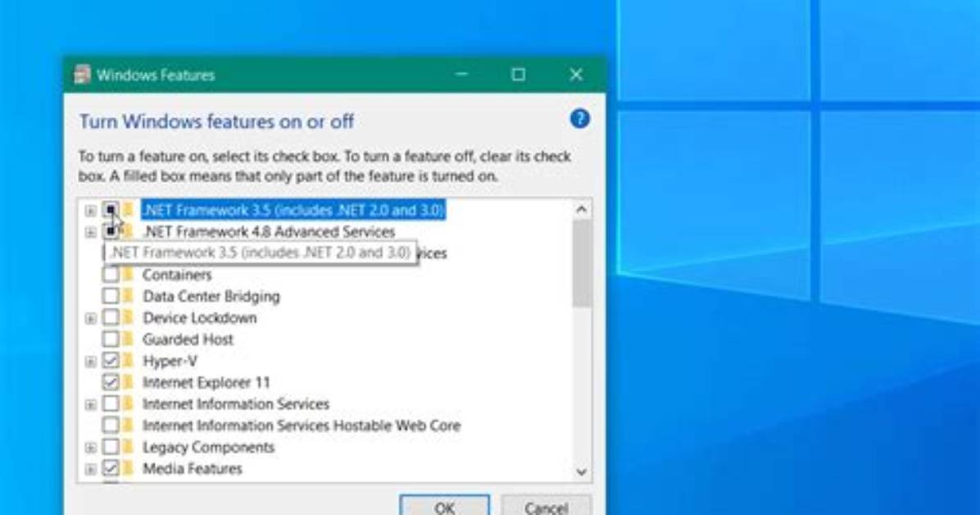
Task: Enable Internet Information Services Hostable Web Core checkbox
Action: pyautogui.click(x=111, y=426)
